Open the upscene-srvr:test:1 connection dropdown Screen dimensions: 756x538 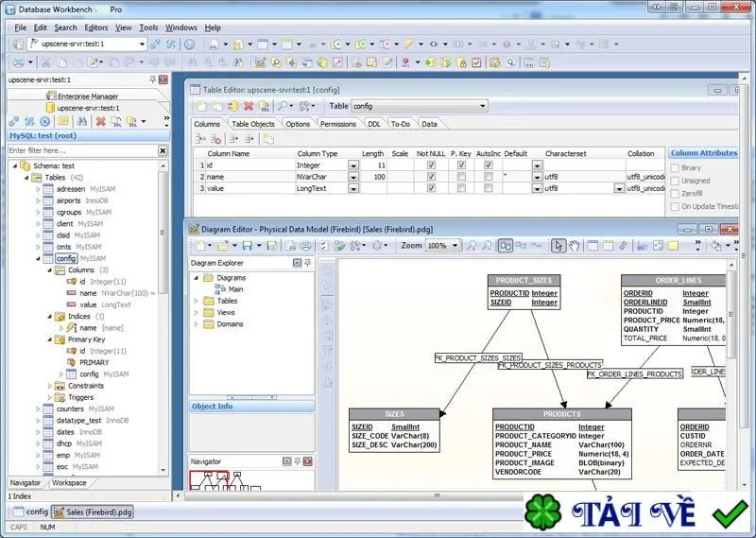click(142, 43)
